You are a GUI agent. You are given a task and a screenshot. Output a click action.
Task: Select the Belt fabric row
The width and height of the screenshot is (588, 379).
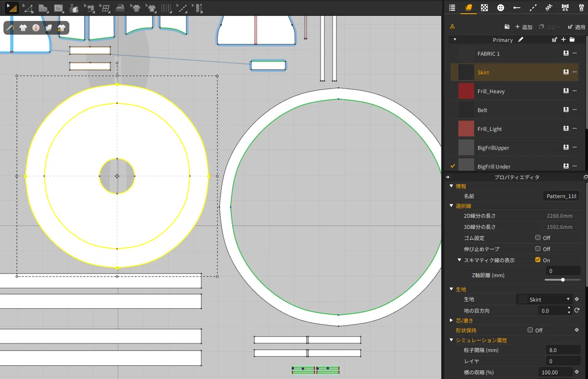tap(514, 110)
